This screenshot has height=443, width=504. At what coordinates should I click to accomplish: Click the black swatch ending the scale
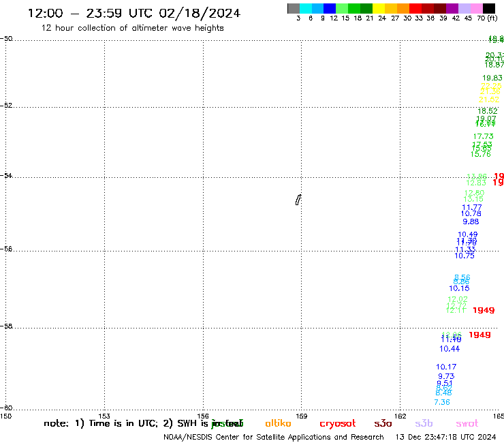pos(488,8)
